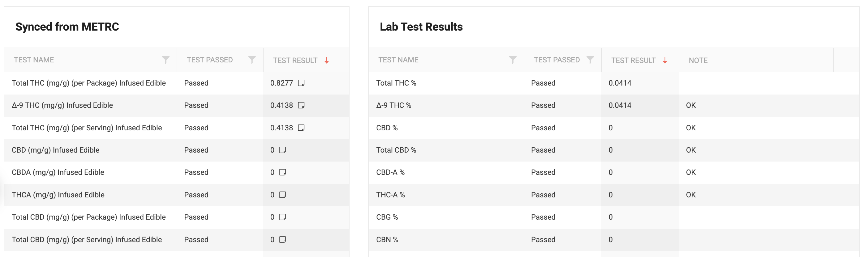868x257 pixels.
Task: Open note icon for Δ-9 THC Infused Edible
Action: pos(301,105)
